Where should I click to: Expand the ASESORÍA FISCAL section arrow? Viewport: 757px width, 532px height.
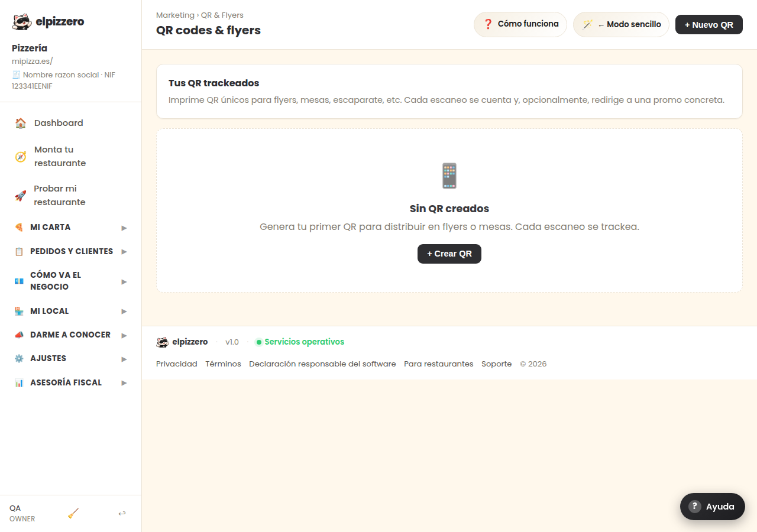[x=124, y=382]
